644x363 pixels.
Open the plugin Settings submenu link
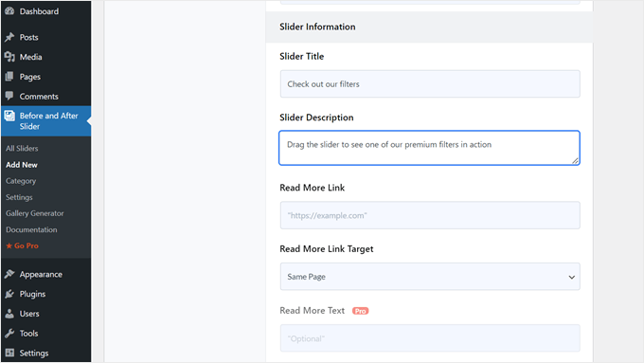pos(19,197)
